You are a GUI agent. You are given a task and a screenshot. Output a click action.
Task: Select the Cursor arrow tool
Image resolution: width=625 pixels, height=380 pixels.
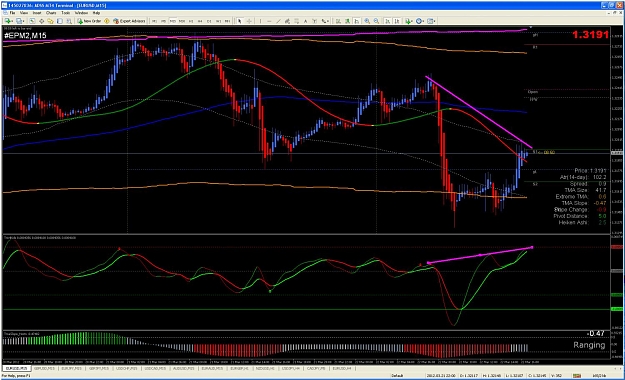(240, 21)
